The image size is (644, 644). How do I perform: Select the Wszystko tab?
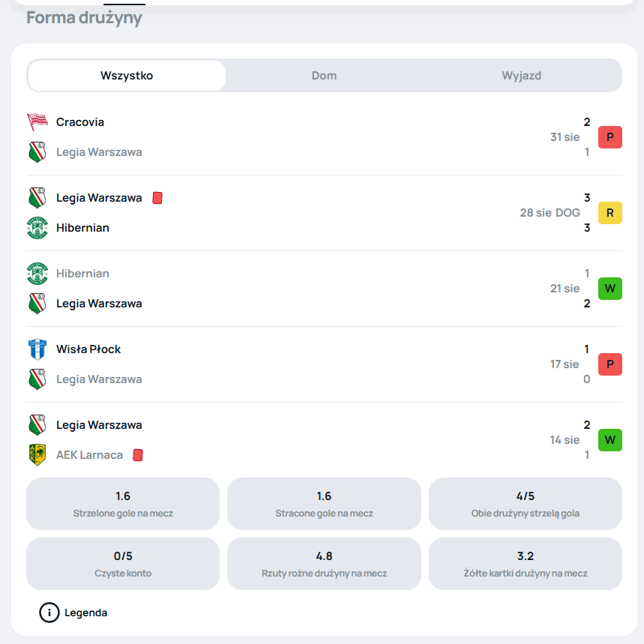[x=127, y=76]
